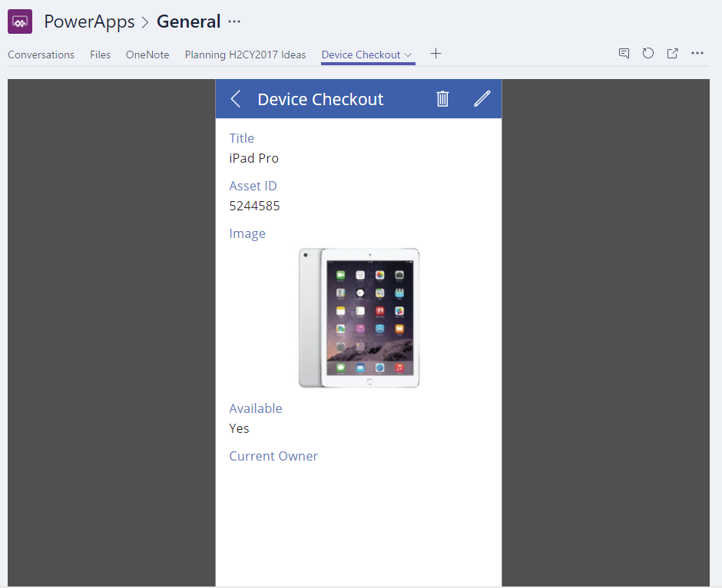Viewport: 722px width, 588px height.
Task: Click the PowerApps team name breadcrumb
Action: point(89,21)
